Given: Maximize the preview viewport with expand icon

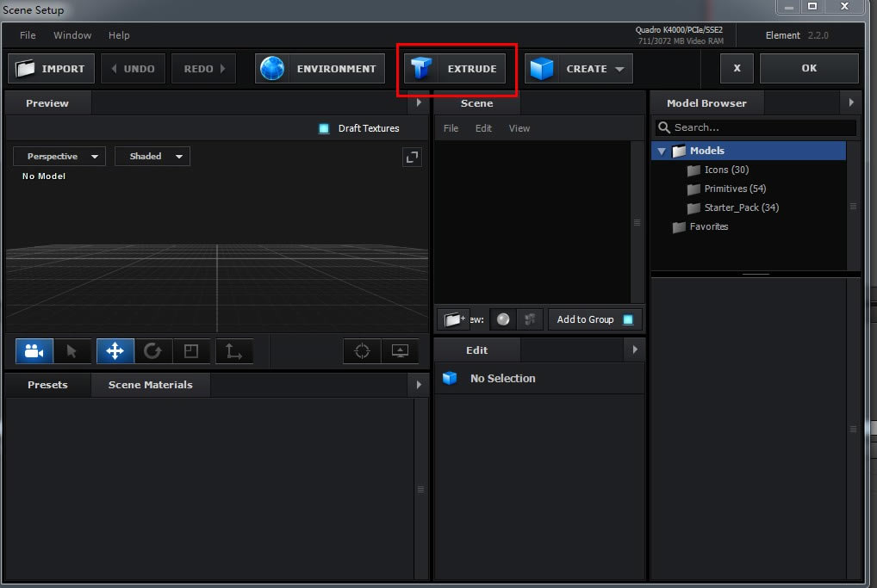Looking at the screenshot, I should pyautogui.click(x=412, y=157).
